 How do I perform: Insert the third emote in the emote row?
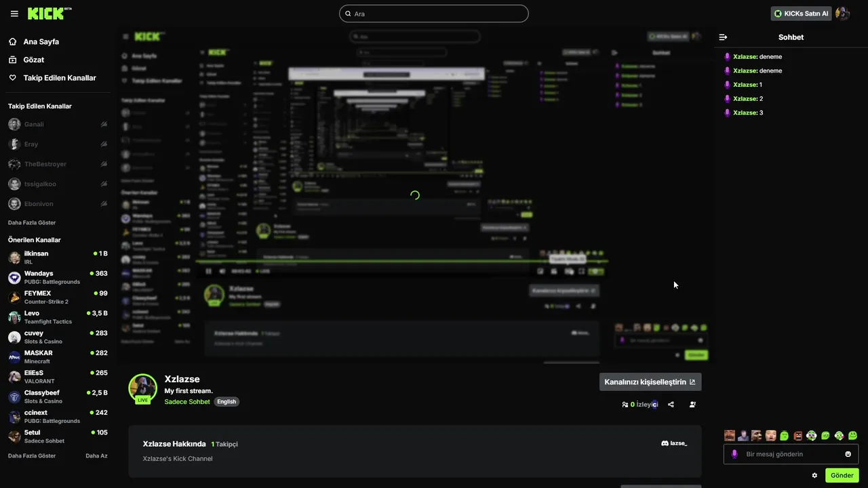pos(757,436)
